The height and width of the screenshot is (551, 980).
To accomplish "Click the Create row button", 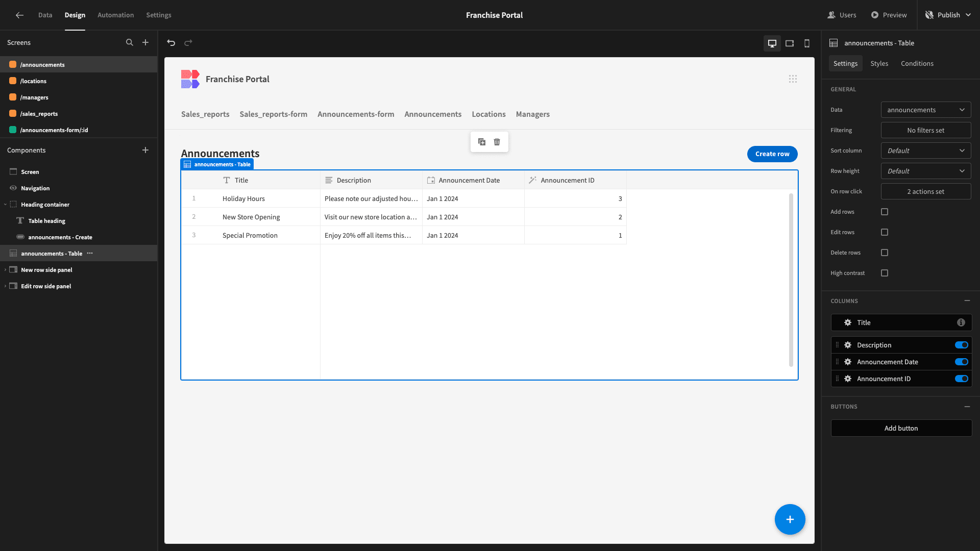I will click(x=772, y=154).
